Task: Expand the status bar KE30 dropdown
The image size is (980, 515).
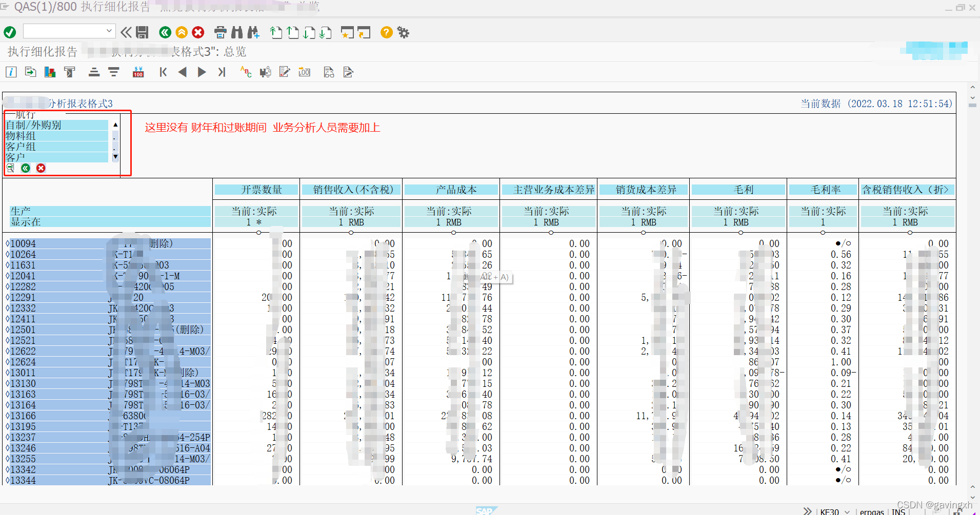Action: pos(847,511)
